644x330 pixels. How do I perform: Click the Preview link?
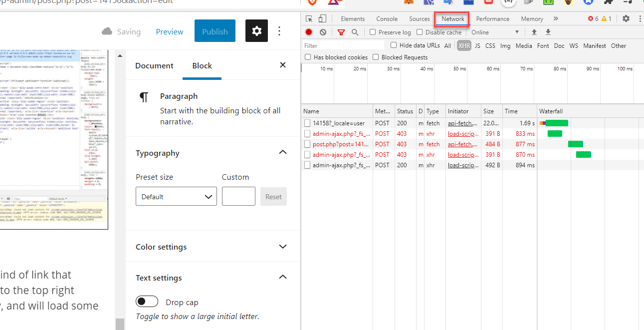[x=170, y=31]
